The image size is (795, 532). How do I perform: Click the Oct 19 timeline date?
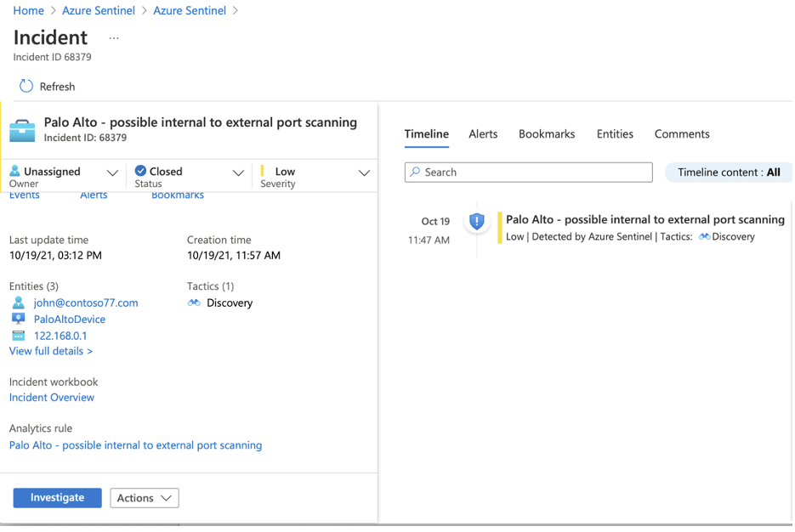click(435, 222)
